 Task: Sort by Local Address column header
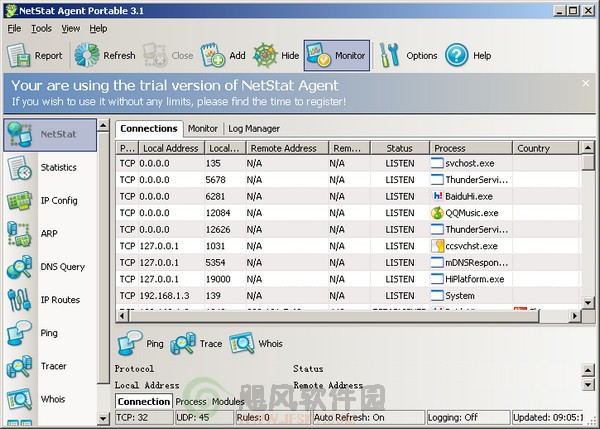coord(172,148)
